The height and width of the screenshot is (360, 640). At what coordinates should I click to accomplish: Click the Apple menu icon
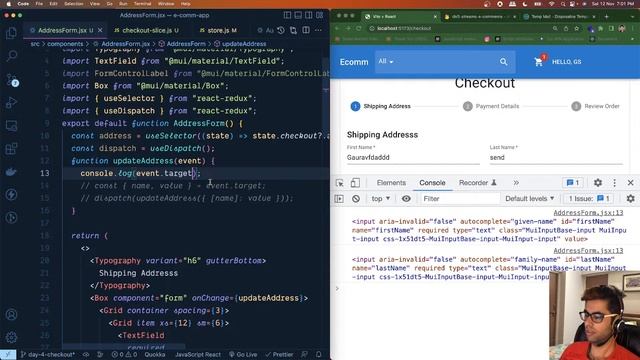(8, 4)
